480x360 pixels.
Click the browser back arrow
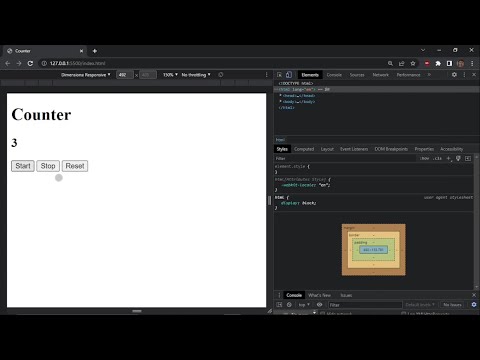click(x=8, y=63)
